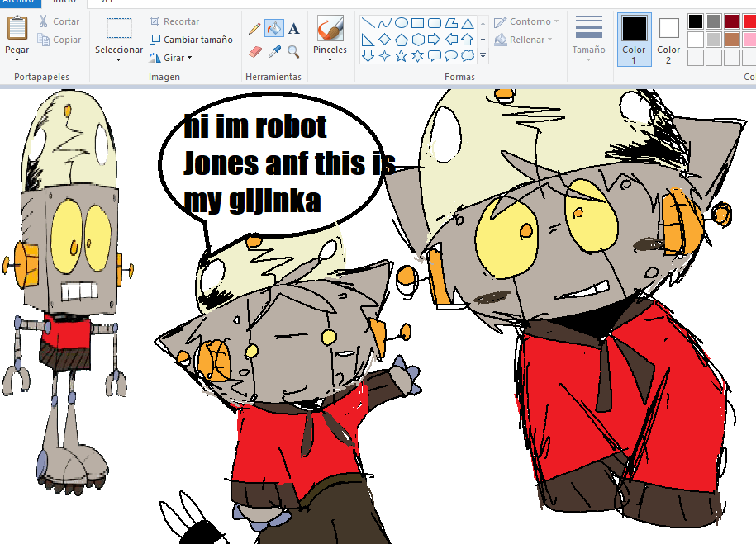Viewport: 756px width, 544px height.
Task: Open the Pegar dropdown arrow
Action: coord(17,59)
